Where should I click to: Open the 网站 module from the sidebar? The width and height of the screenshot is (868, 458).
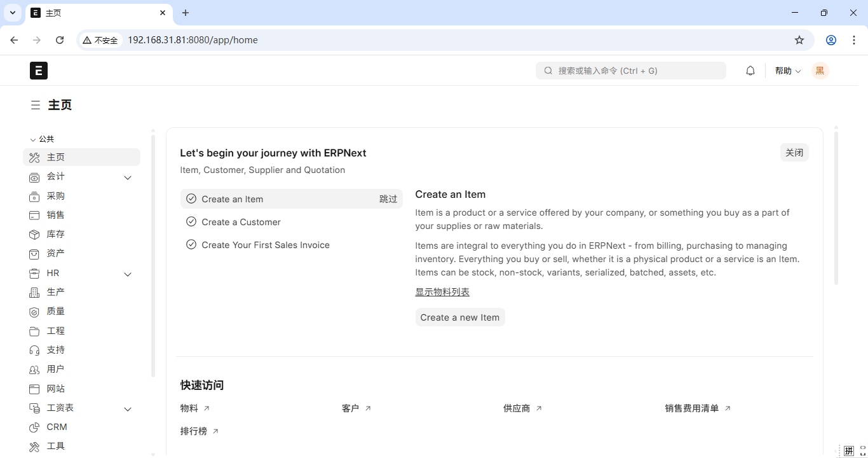point(81,389)
